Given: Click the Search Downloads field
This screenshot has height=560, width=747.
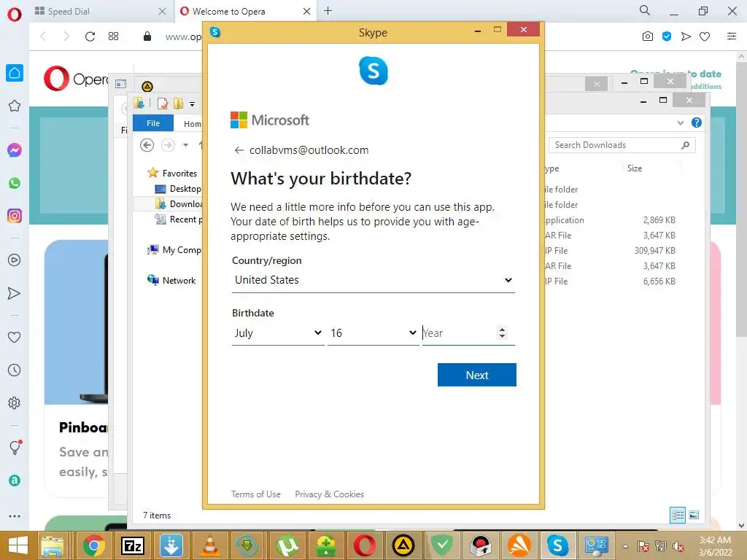Looking at the screenshot, I should [622, 145].
